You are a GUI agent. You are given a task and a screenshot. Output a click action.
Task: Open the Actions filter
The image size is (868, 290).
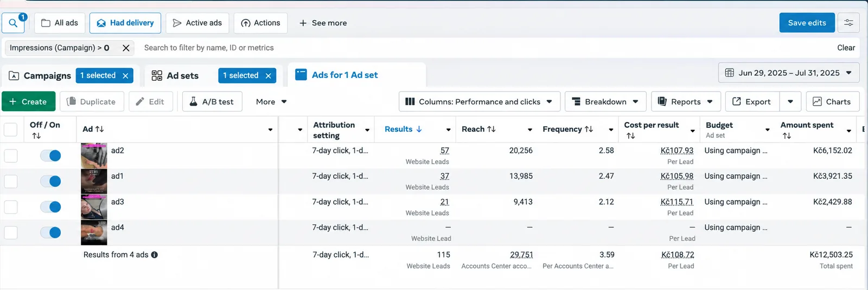pos(260,23)
